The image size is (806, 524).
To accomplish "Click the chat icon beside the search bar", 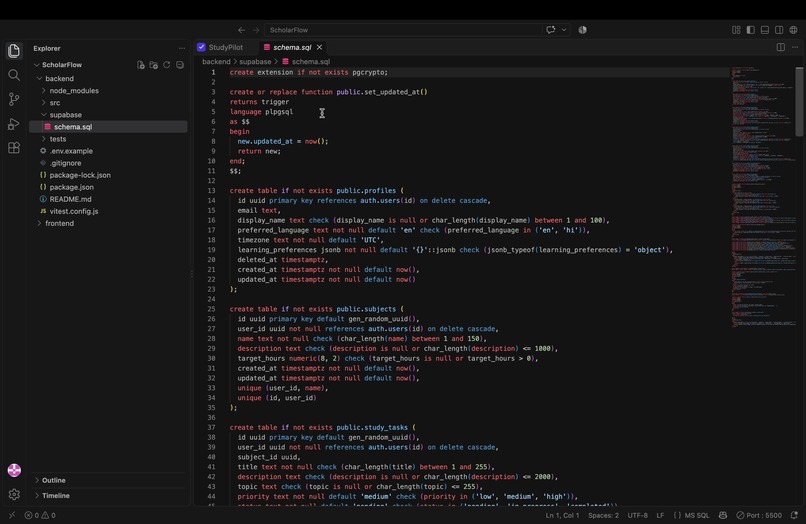I will tap(551, 30).
